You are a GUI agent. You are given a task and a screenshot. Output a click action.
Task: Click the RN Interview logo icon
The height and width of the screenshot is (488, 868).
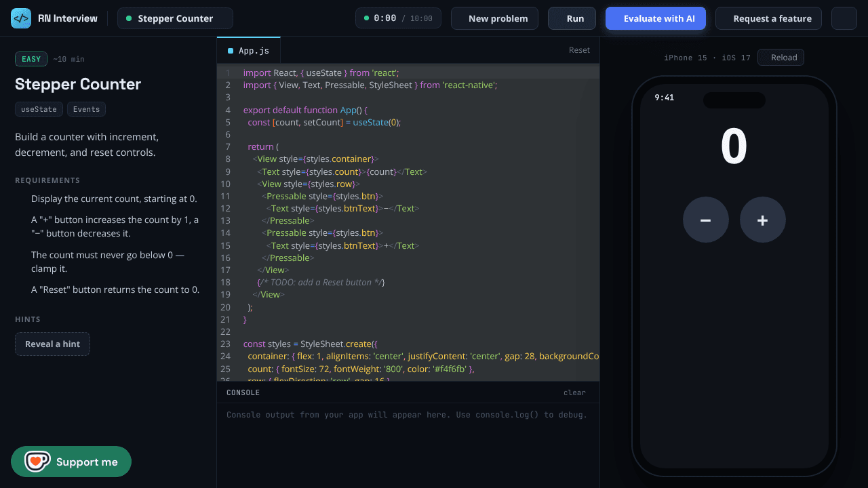point(21,18)
